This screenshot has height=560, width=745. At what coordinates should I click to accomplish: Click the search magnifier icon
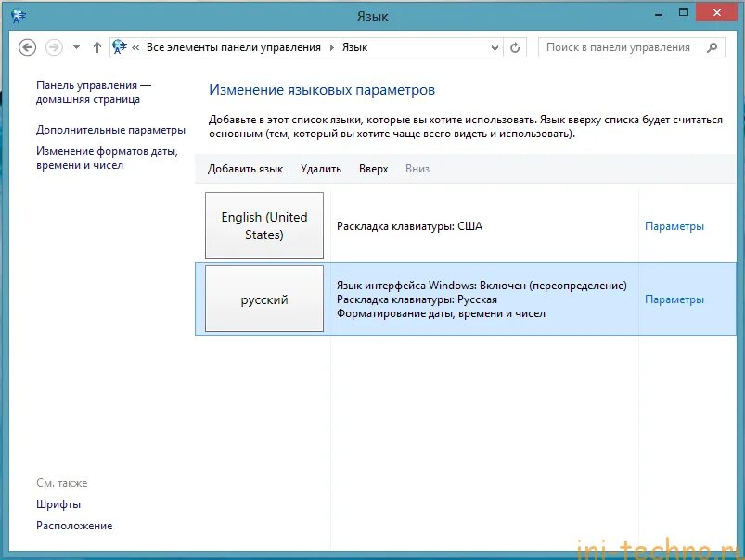pyautogui.click(x=712, y=47)
